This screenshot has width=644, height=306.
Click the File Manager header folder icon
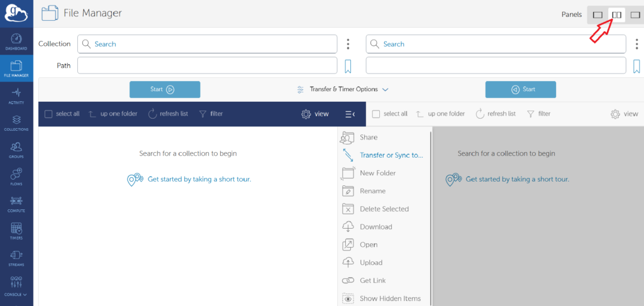click(x=50, y=13)
